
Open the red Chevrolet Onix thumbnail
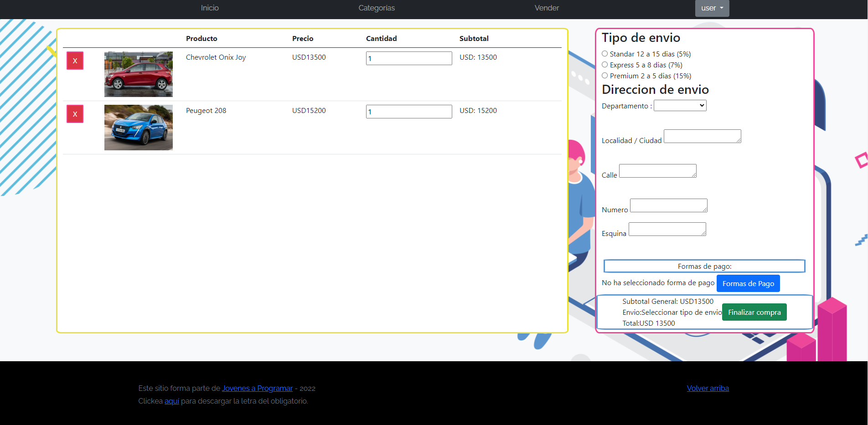139,74
